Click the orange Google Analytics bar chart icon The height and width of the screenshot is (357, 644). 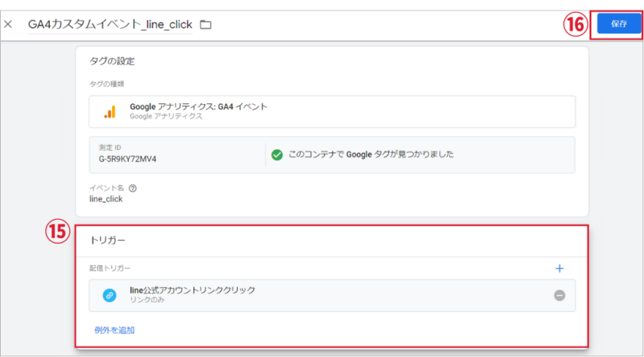(x=110, y=111)
